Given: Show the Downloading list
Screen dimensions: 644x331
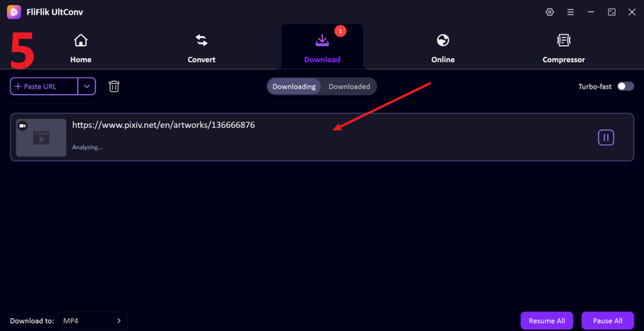Looking at the screenshot, I should pyautogui.click(x=294, y=87).
